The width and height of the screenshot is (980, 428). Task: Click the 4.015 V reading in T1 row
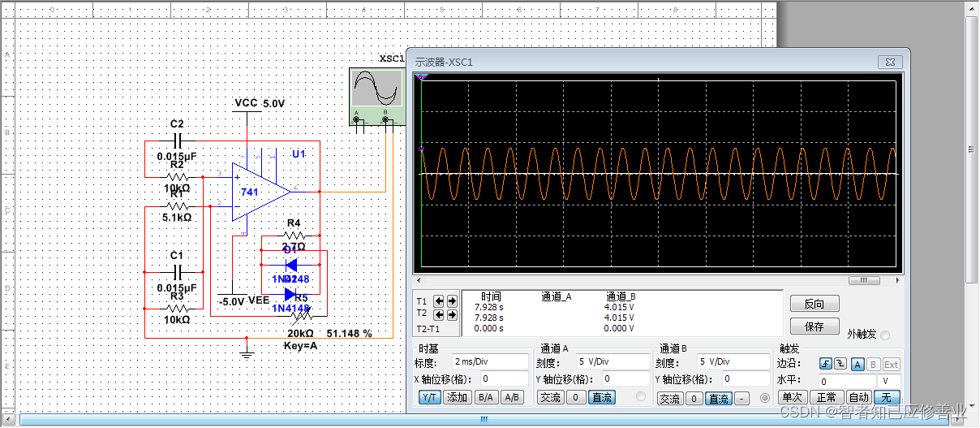coord(621,307)
